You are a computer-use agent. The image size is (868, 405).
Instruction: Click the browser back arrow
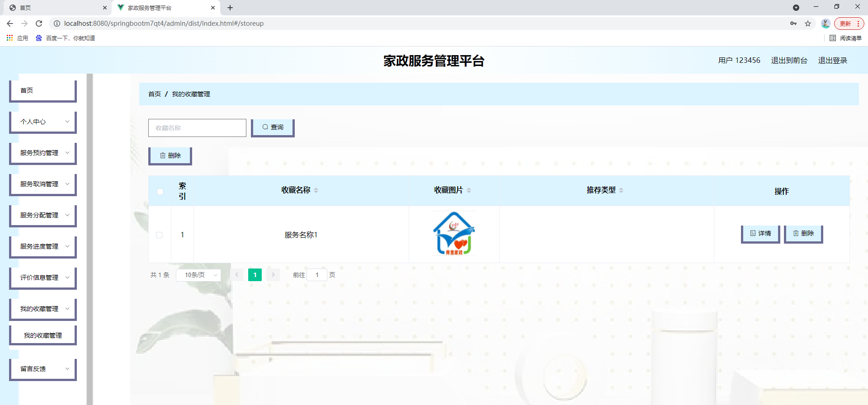tap(10, 24)
